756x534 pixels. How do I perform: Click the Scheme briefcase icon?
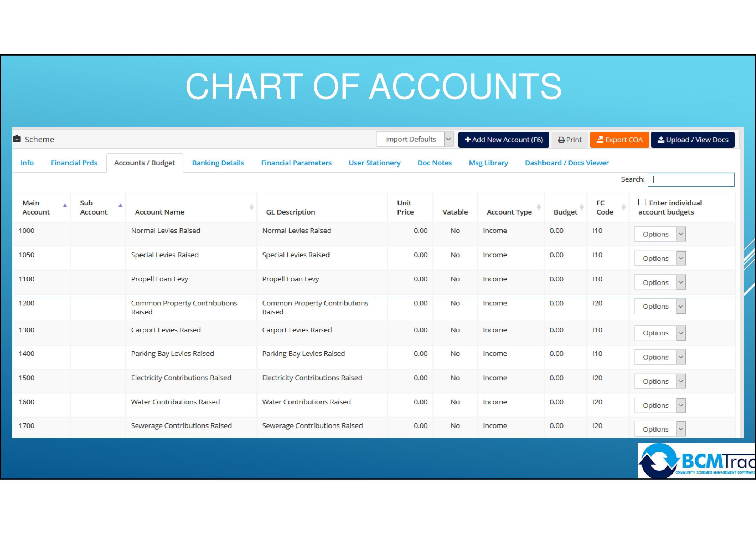[17, 139]
